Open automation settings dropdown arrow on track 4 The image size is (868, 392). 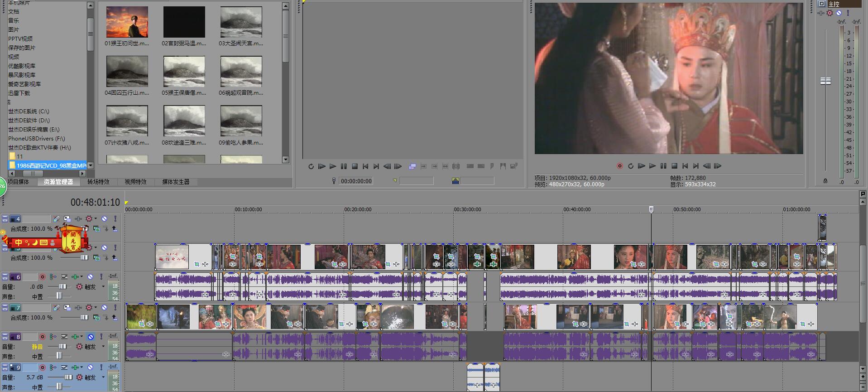[96, 219]
